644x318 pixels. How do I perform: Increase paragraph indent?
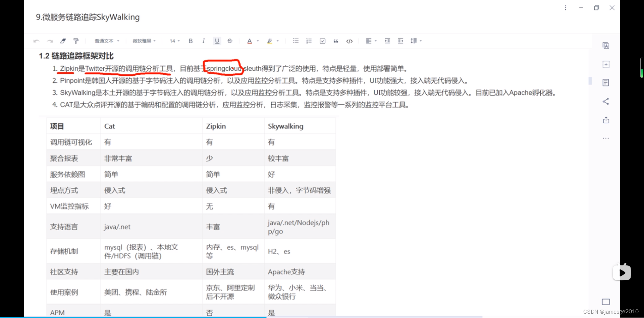tap(387, 41)
